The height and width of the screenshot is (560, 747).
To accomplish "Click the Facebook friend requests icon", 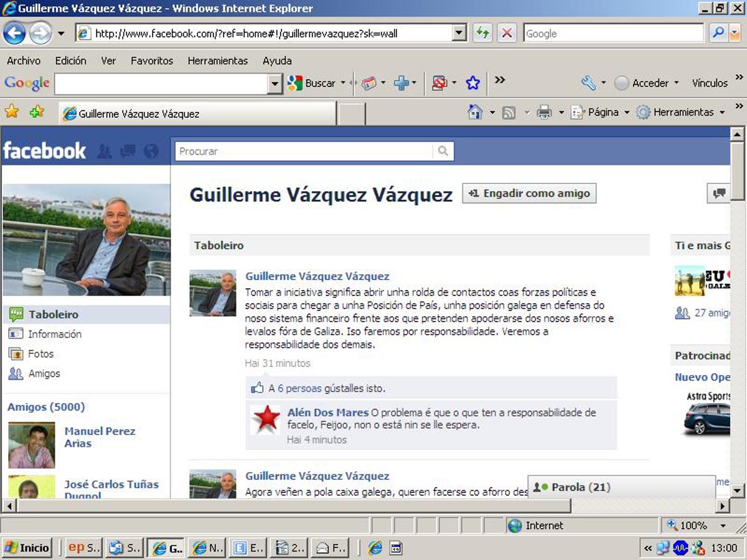I will pos(105,151).
